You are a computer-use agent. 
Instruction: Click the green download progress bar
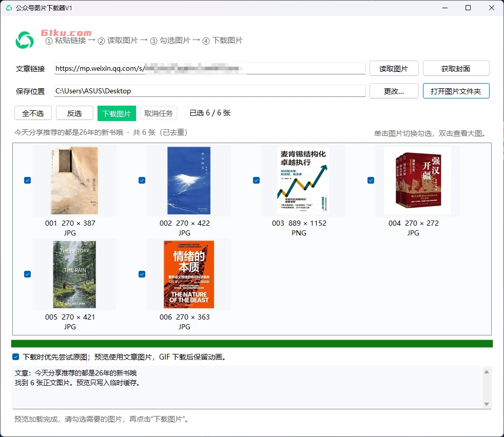251,344
